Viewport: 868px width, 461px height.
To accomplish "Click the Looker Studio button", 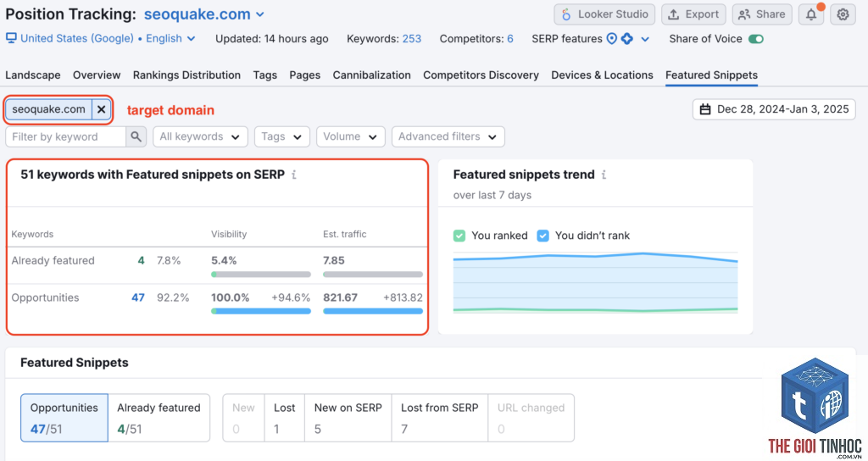I will point(604,14).
